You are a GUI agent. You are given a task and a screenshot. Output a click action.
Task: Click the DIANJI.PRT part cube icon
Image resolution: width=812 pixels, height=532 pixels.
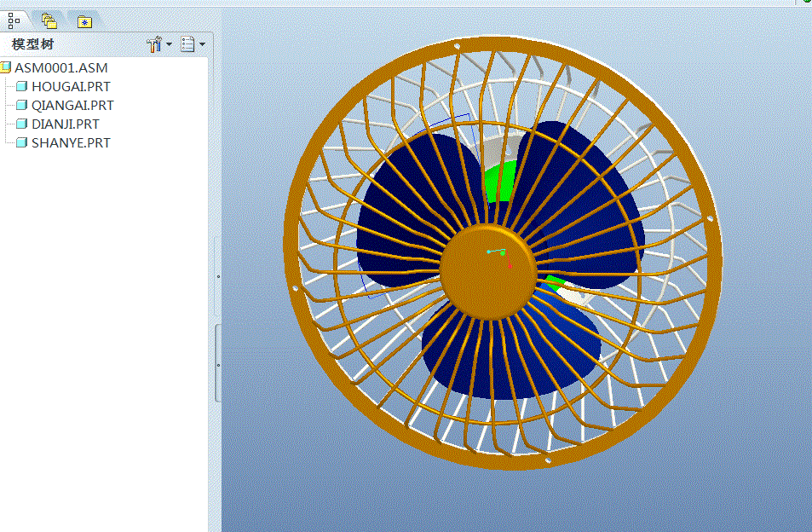21,124
